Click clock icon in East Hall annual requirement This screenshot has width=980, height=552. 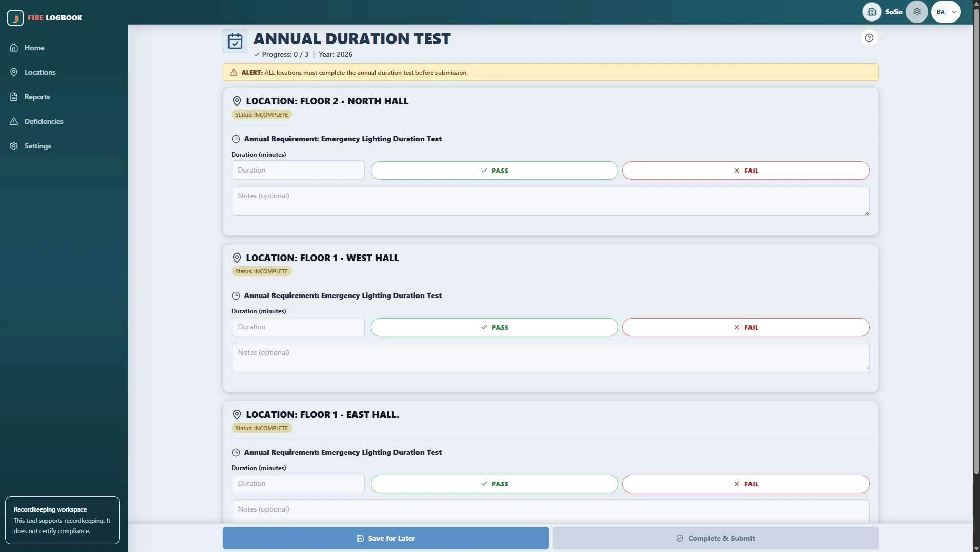click(236, 452)
